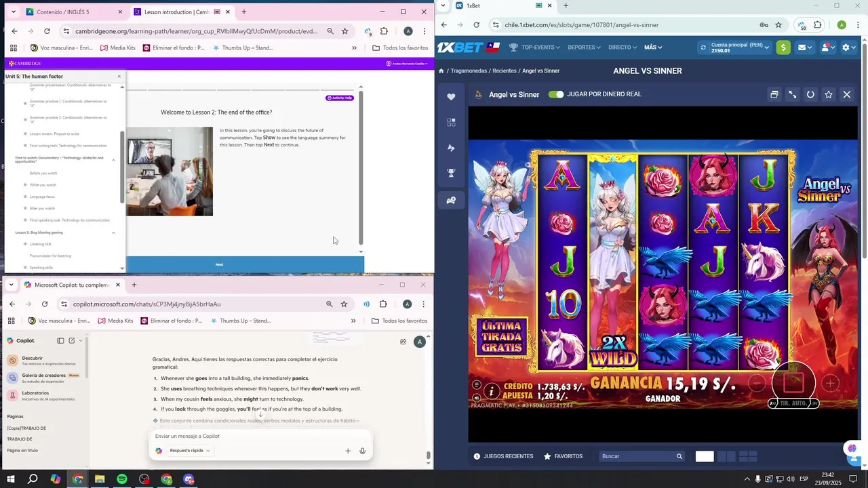Click the 1xBet favorites heart sidebar icon
Viewport: 868px width, 488px height.
pos(451,97)
